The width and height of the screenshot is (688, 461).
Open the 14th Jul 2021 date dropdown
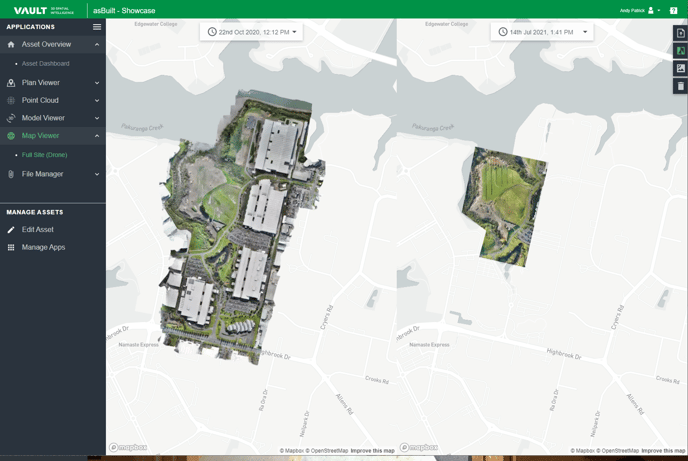click(x=542, y=32)
